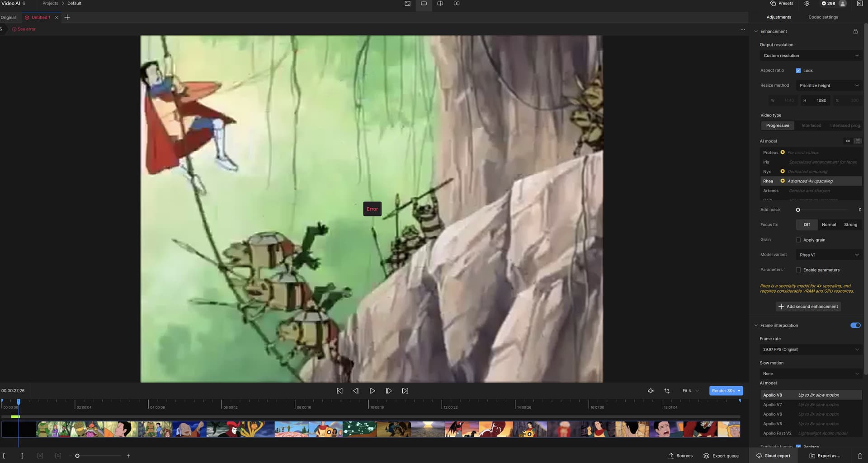
Task: Turn off the Frame interpolation switch
Action: tap(855, 326)
